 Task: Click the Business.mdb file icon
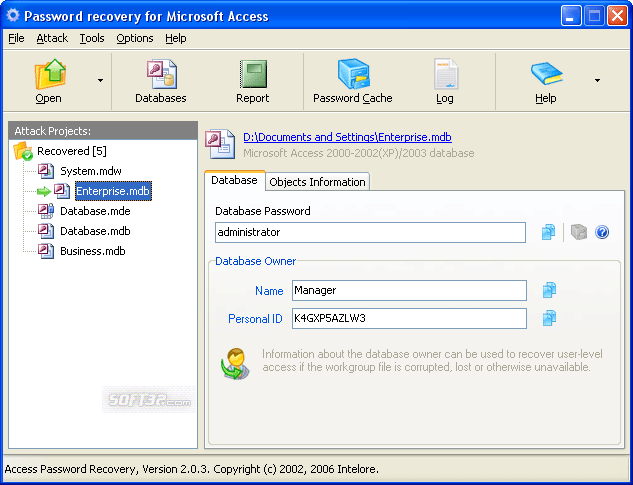coord(46,251)
